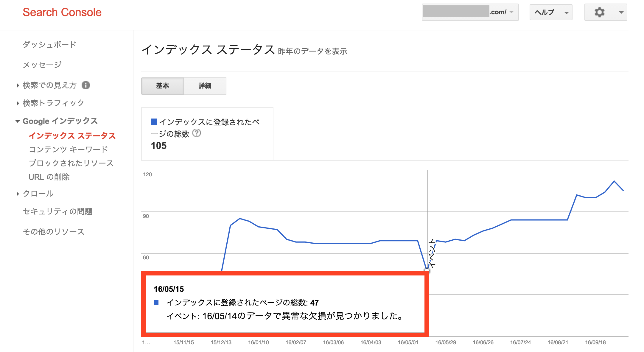
Task: Expand the クロール section arrow
Action: point(18,194)
